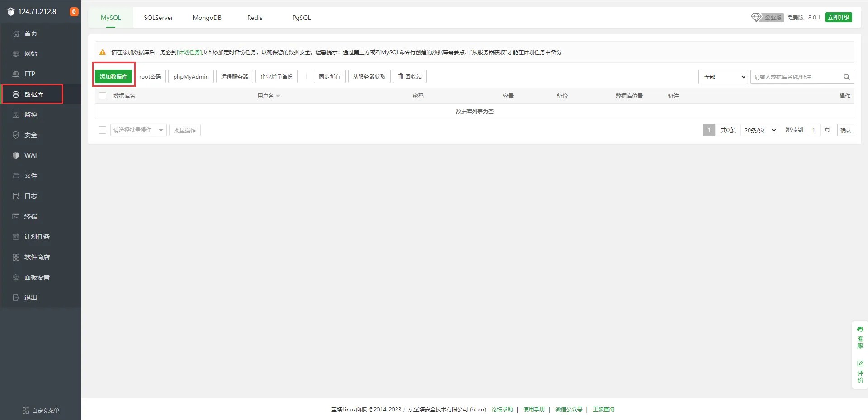Open 数据库 in the sidebar menu

coord(41,94)
